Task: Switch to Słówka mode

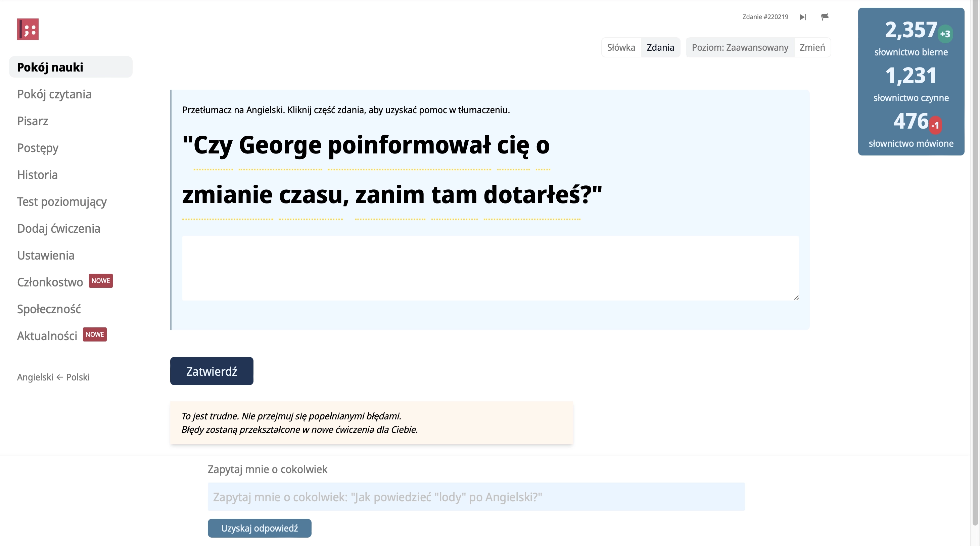Action: (x=621, y=48)
